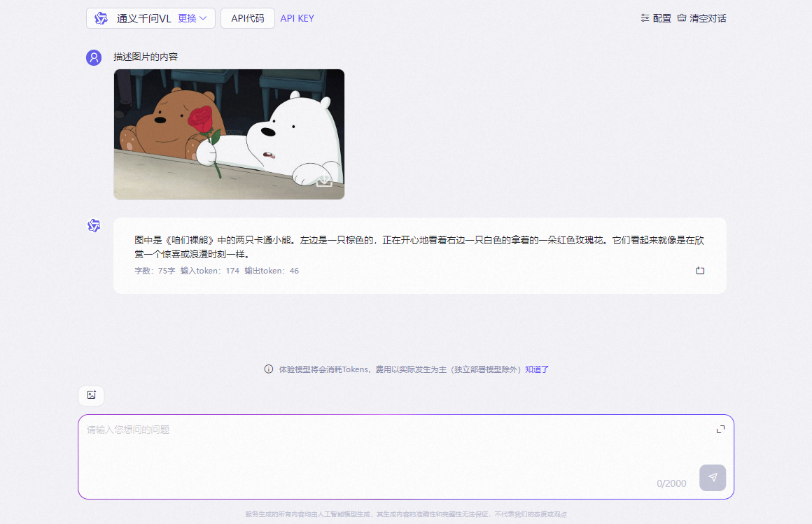This screenshot has height=524, width=812.
Task: Dismiss the notice with 知道了
Action: click(537, 369)
